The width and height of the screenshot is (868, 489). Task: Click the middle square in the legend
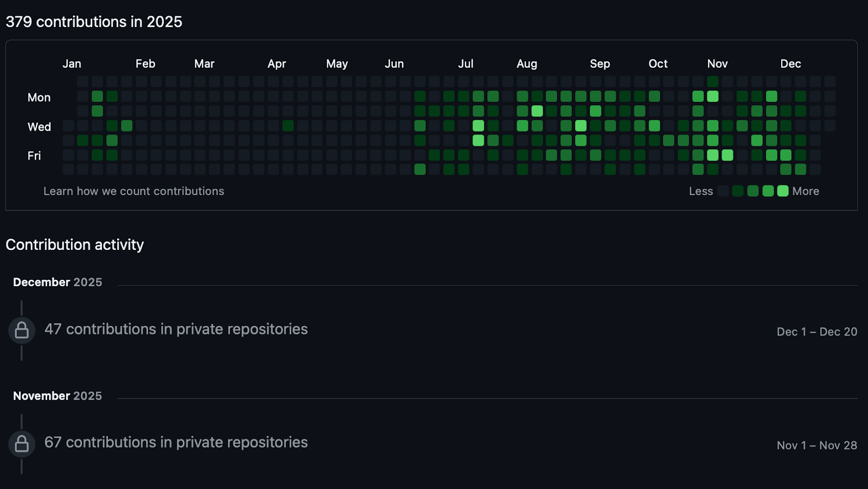click(x=753, y=191)
